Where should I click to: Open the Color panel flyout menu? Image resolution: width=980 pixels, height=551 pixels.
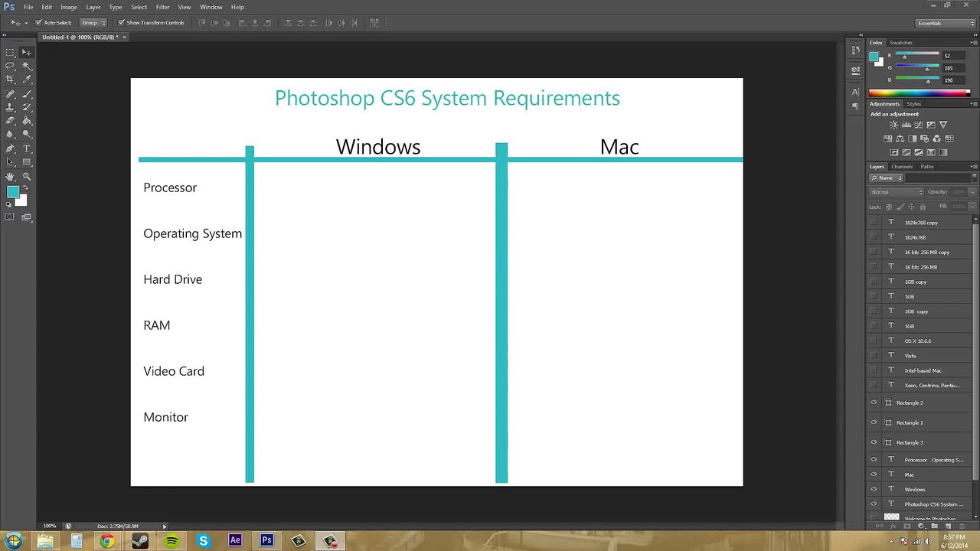(973, 43)
